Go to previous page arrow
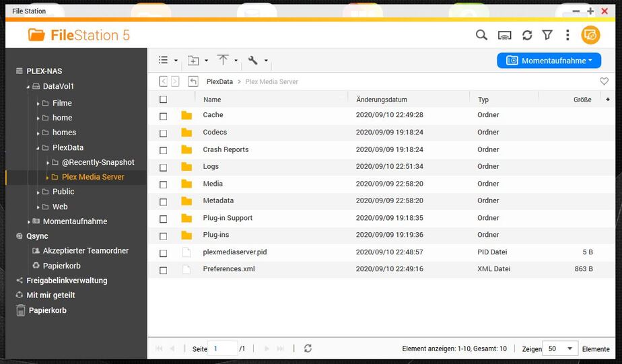The width and height of the screenshot is (622, 364). click(172, 349)
